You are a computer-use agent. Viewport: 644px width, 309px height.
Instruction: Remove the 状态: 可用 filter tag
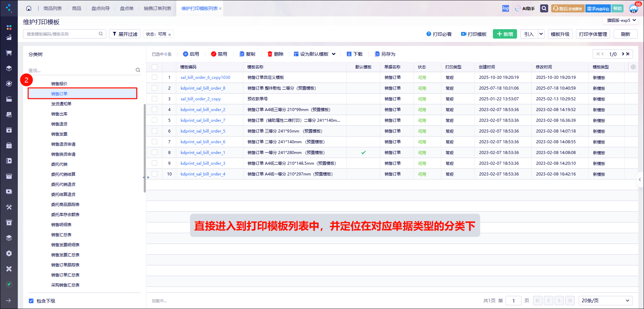pyautogui.click(x=170, y=35)
